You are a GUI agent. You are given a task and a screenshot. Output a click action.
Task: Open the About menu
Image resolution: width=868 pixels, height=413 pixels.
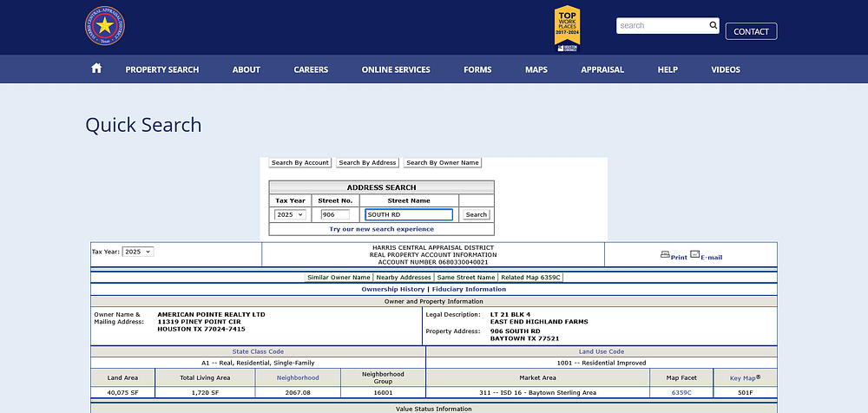tap(247, 69)
